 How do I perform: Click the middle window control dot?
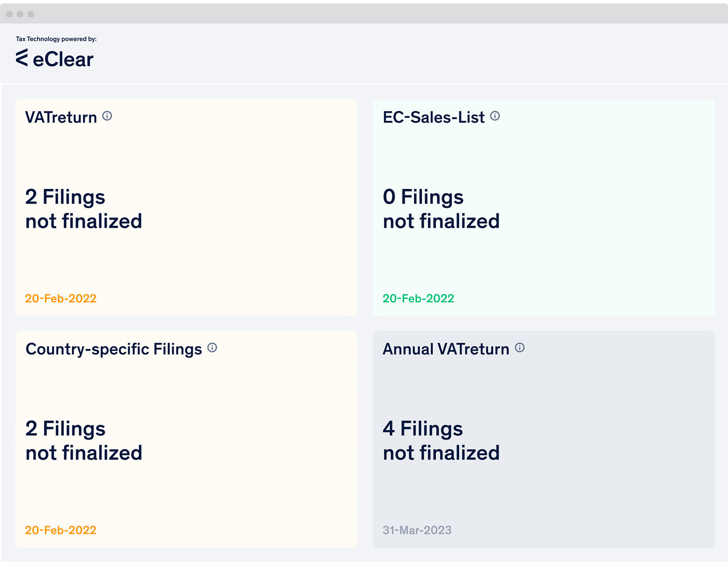coord(20,14)
